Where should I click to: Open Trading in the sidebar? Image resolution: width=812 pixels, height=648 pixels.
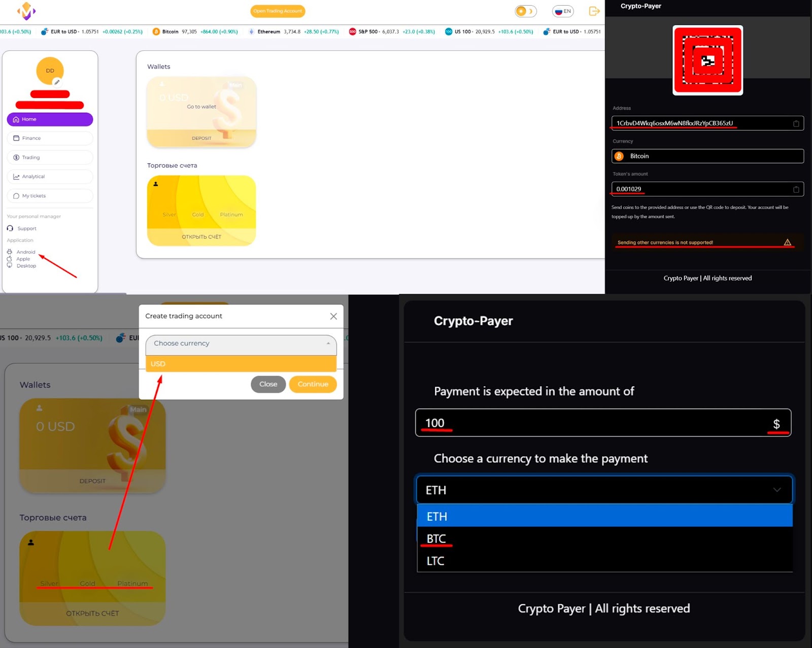[x=50, y=157]
